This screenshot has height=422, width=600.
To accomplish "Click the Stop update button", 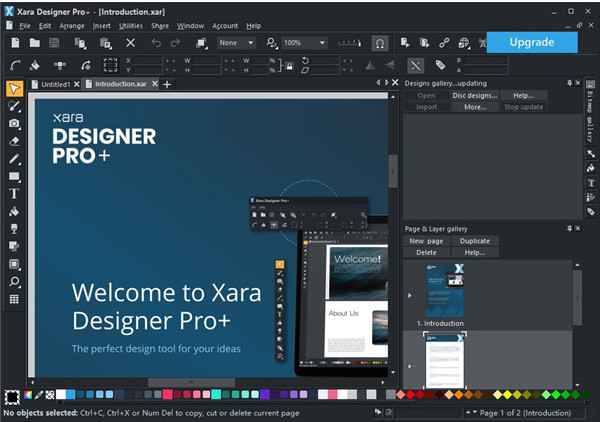I will (x=523, y=107).
